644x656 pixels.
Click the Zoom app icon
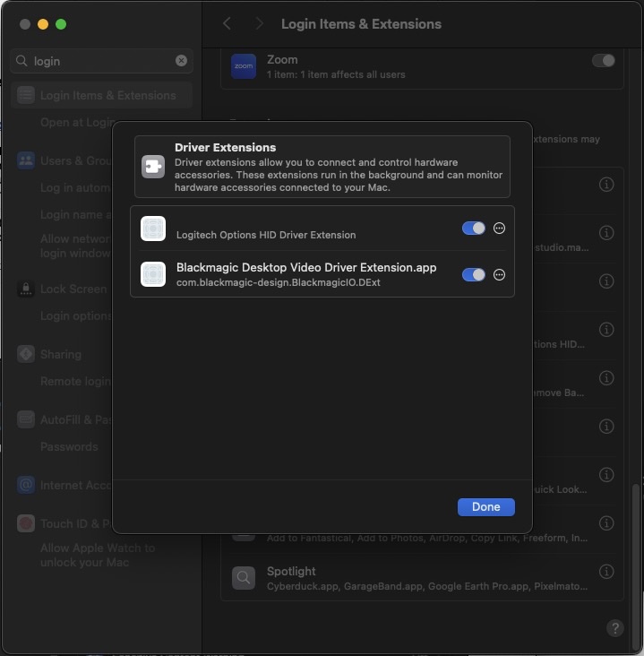click(x=244, y=66)
